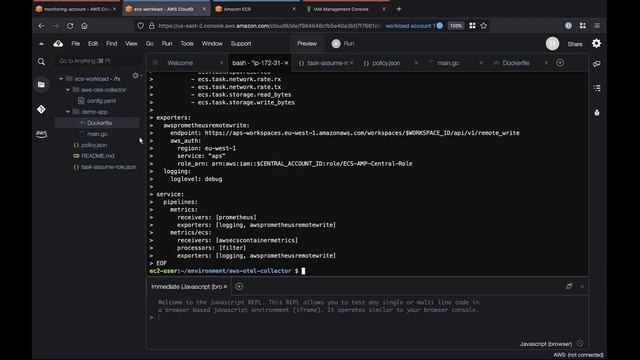This screenshot has height=360, width=640.
Task: Open the Debugger panel icon
Action: tap(597, 112)
